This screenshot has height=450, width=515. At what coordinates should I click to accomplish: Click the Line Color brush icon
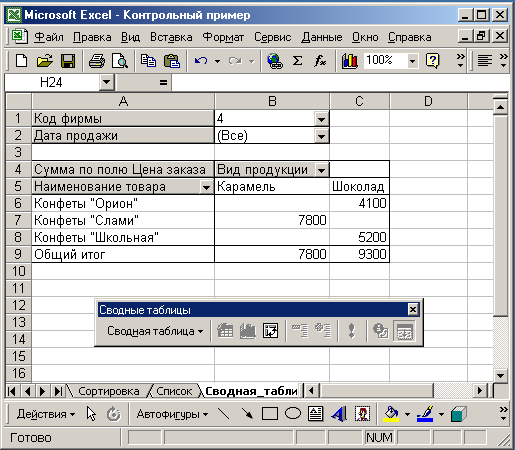425,414
